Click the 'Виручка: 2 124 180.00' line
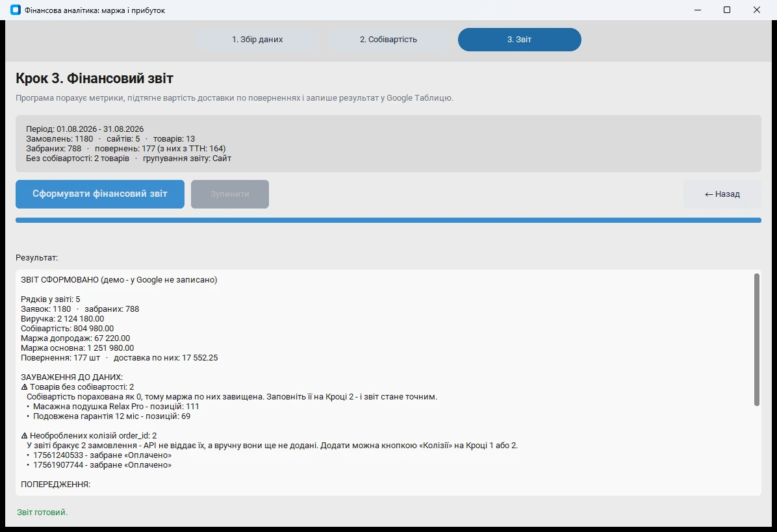The image size is (777, 532). point(62,319)
